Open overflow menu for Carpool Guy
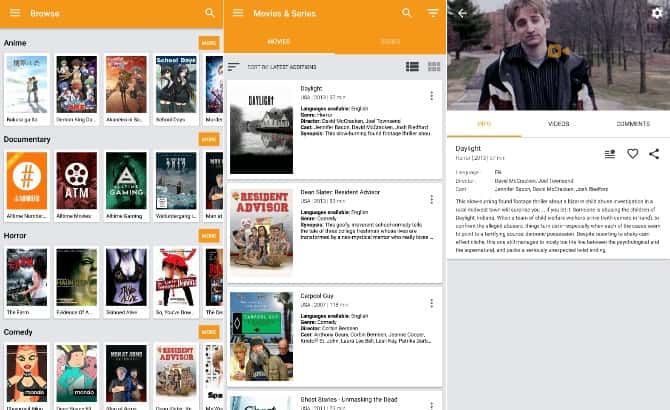This screenshot has height=410, width=670. pyautogui.click(x=432, y=303)
